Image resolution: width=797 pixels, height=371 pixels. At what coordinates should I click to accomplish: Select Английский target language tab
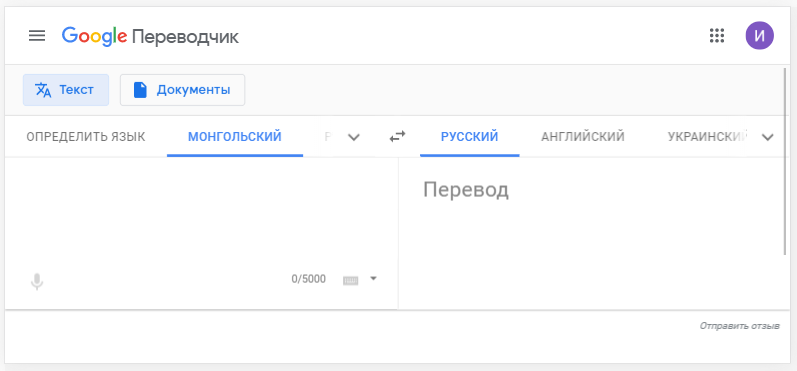[x=583, y=137]
